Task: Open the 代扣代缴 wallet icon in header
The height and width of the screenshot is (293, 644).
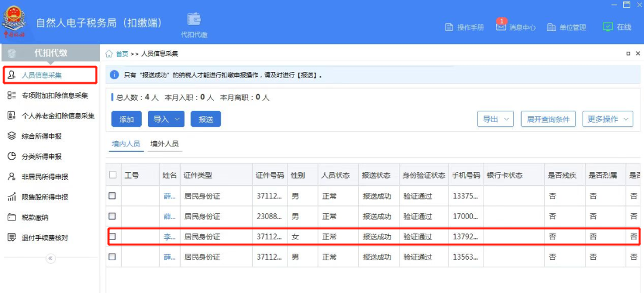Action: 194,19
